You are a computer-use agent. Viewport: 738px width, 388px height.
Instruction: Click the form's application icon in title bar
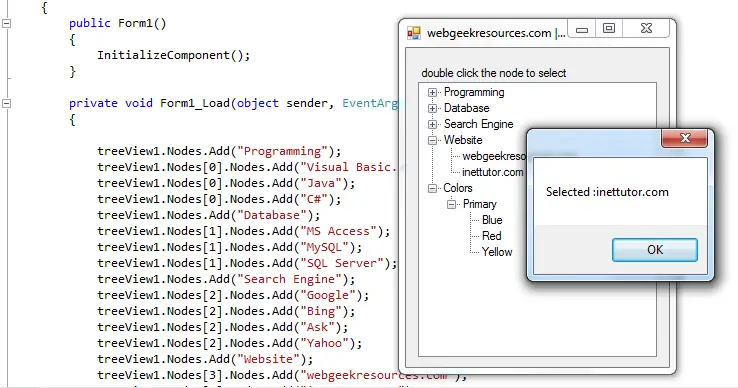coord(414,33)
